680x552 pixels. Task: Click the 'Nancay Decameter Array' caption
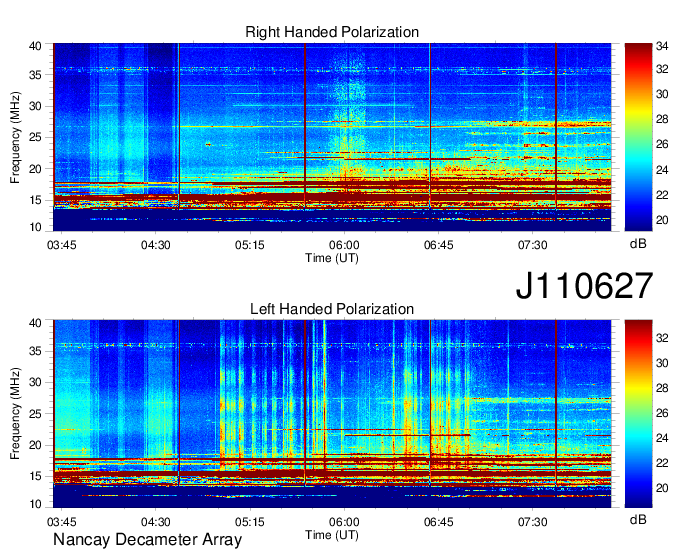(x=147, y=540)
